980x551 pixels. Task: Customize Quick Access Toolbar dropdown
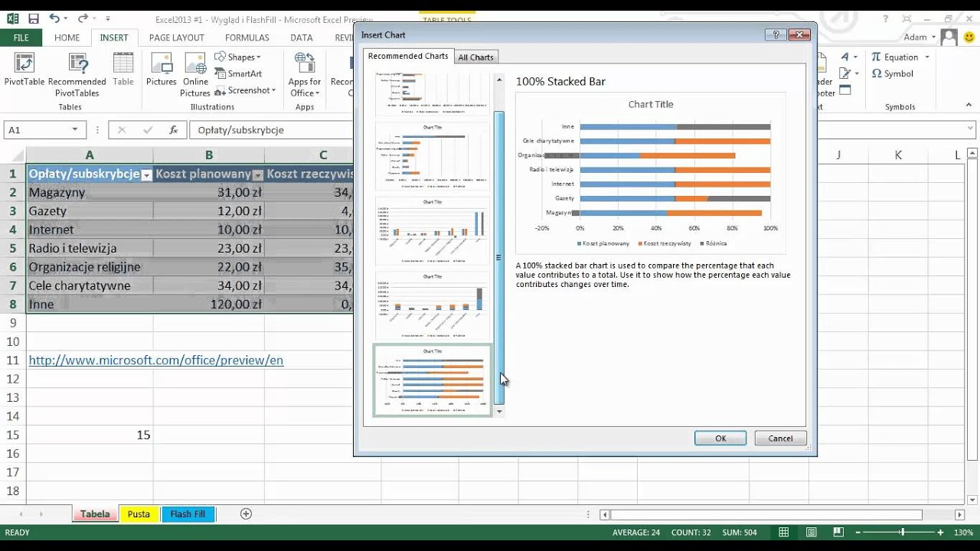[108, 18]
